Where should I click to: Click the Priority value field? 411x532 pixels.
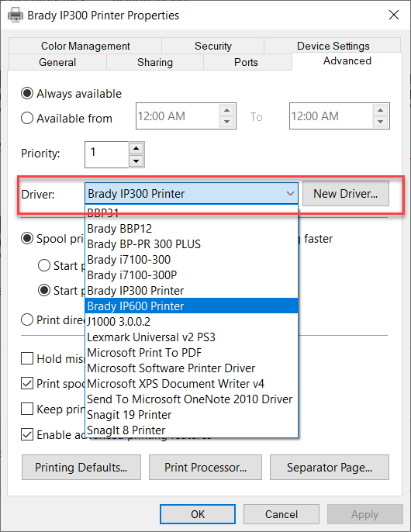[x=106, y=154]
